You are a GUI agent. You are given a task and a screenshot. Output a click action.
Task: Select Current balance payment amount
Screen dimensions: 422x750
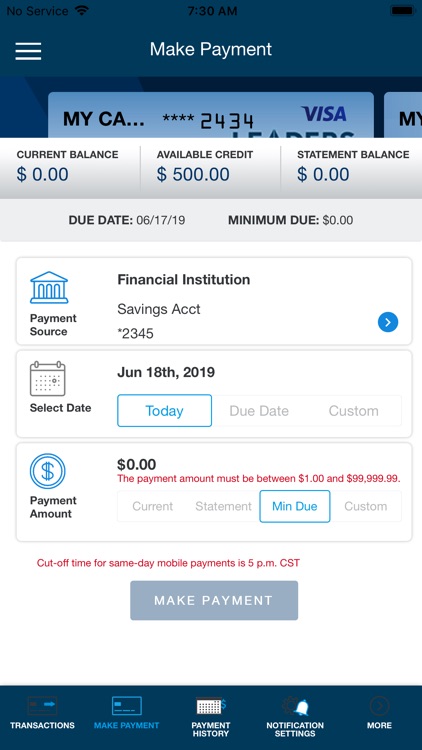click(153, 506)
